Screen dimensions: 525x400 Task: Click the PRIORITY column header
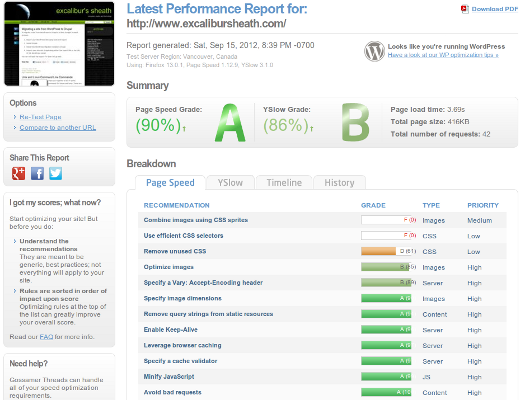point(483,206)
